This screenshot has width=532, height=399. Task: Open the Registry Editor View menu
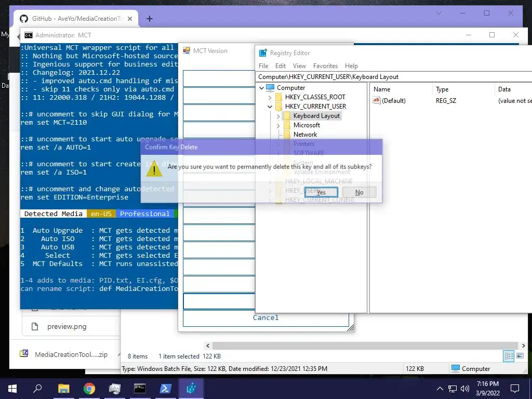[x=299, y=66]
